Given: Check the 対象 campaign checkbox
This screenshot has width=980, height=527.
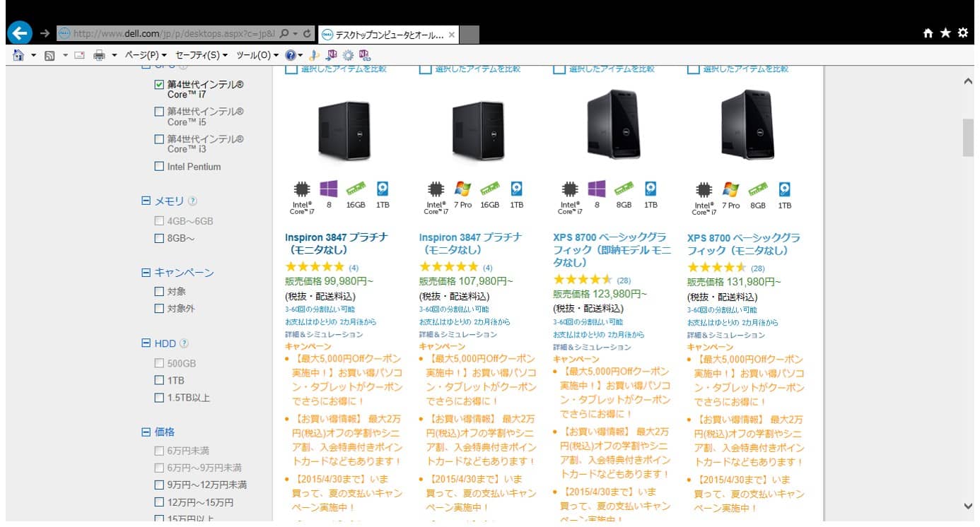Looking at the screenshot, I should pos(159,291).
